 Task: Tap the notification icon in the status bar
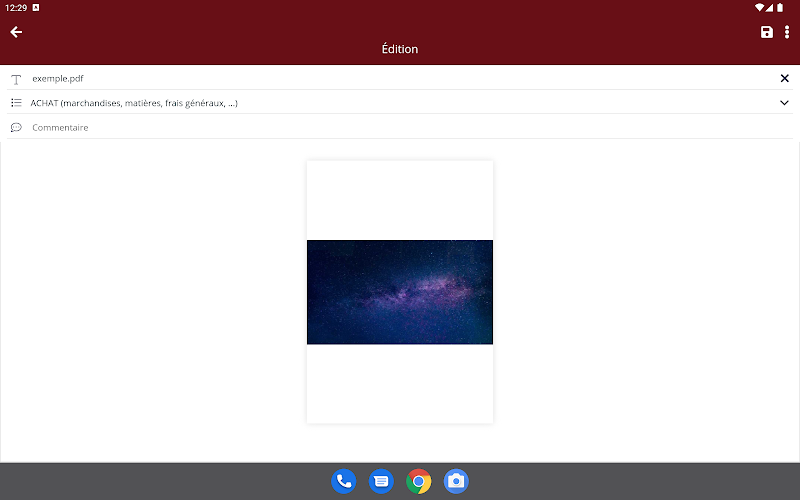[x=36, y=8]
